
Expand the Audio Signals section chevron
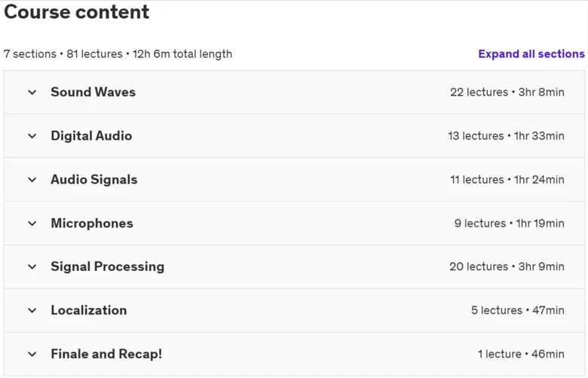pos(32,180)
